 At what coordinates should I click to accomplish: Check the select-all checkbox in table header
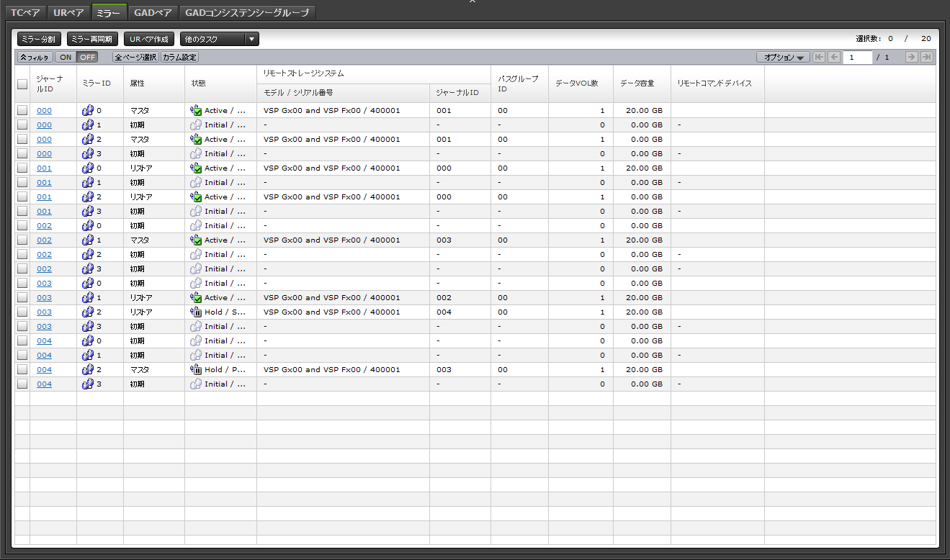click(x=22, y=84)
